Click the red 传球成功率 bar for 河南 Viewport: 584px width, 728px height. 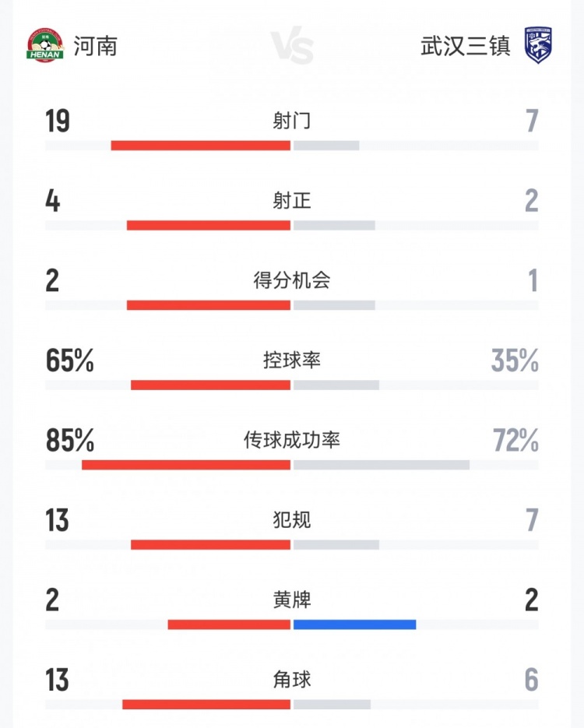[186, 465]
